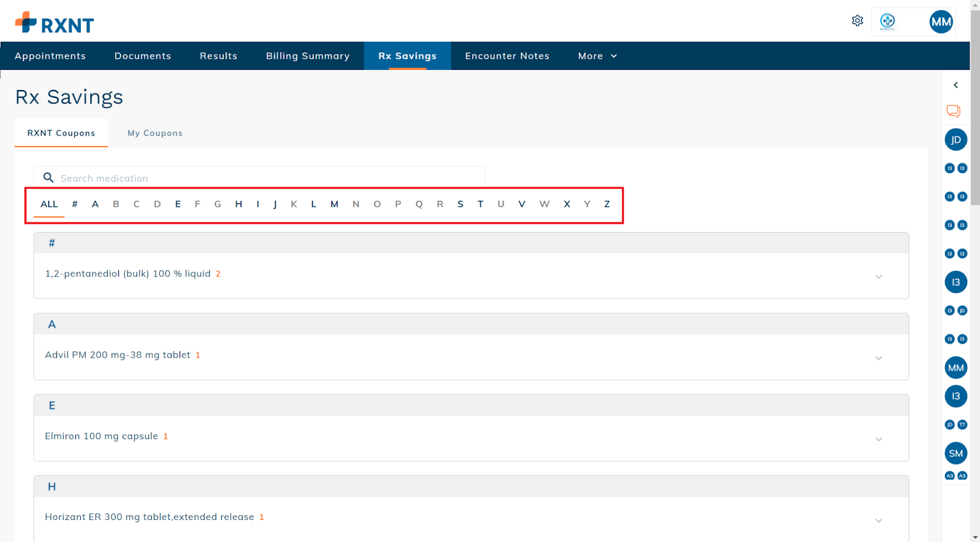The image size is (980, 542).
Task: Click the search magnifier icon
Action: click(x=48, y=178)
